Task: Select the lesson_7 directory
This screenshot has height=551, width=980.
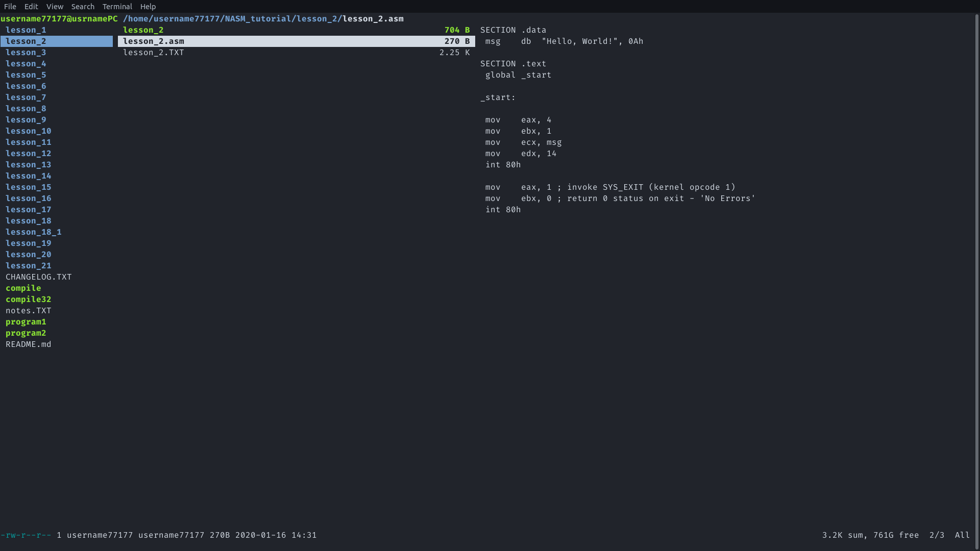Action: 26,97
